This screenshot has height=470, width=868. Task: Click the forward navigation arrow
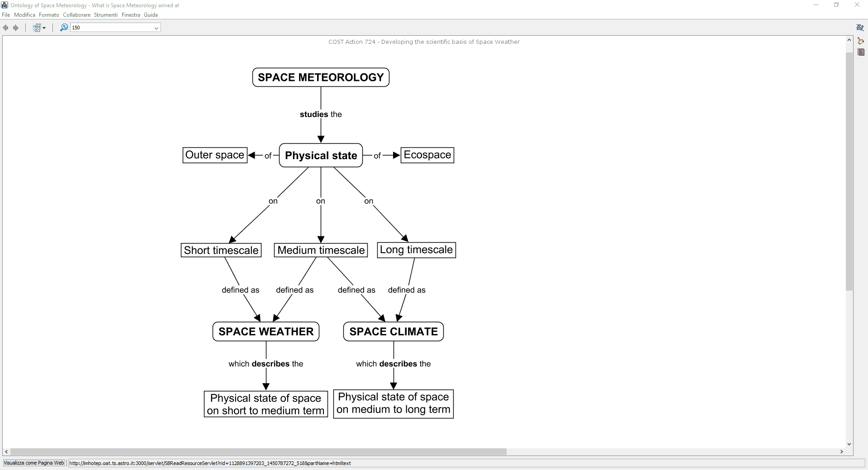[16, 28]
